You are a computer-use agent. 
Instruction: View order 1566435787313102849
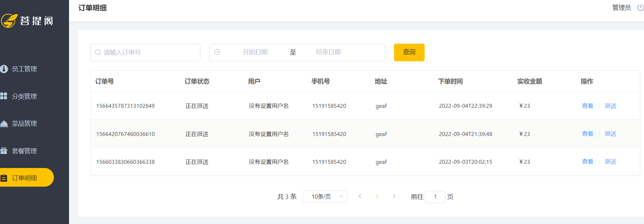[x=587, y=106]
